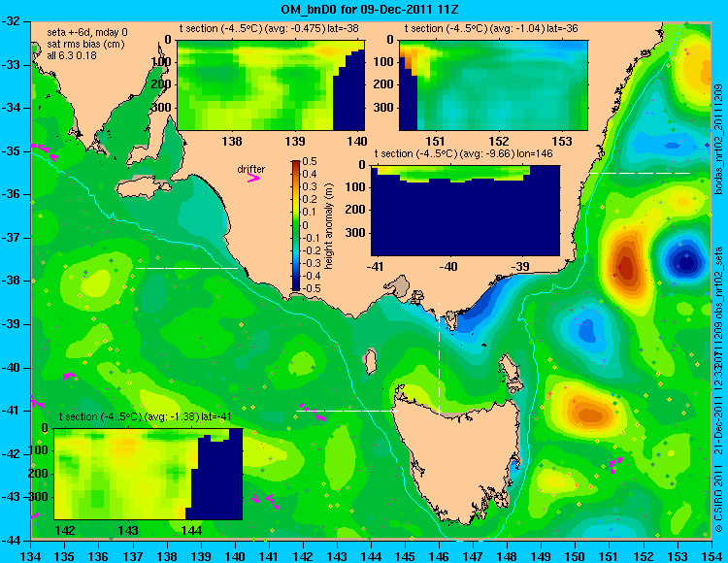Click the white dashed section line at latitude -36
Image resolution: width=728 pixels, height=563 pixels.
641,173
